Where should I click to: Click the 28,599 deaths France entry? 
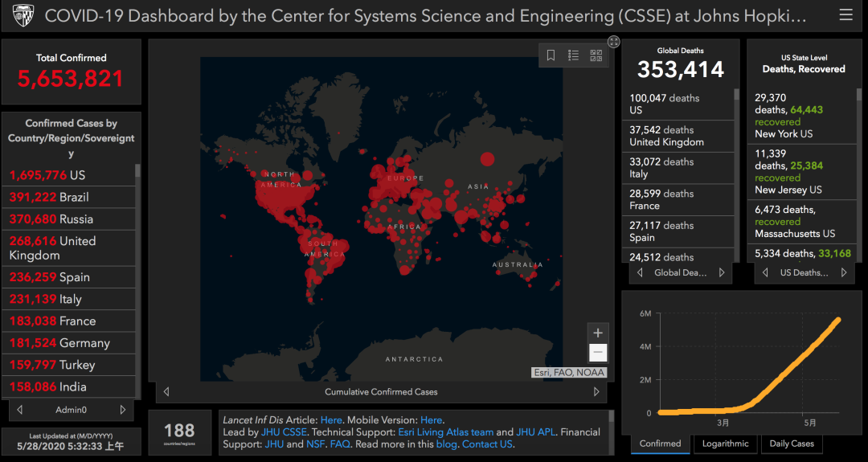click(678, 200)
